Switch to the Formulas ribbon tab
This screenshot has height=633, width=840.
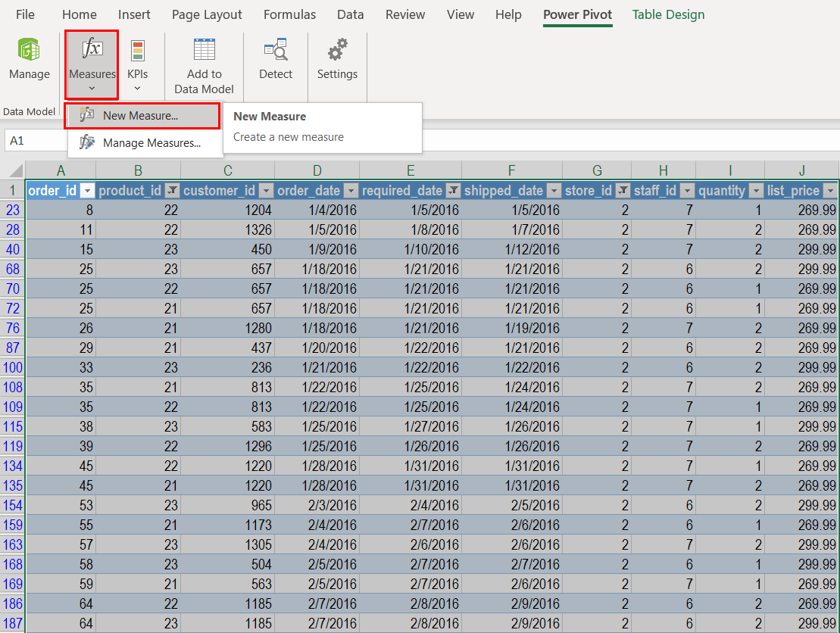tap(289, 14)
